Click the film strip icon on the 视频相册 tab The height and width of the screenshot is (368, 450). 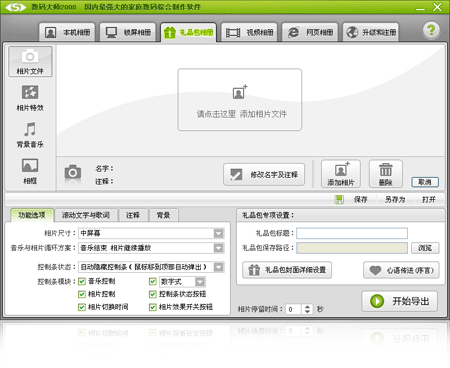click(x=233, y=33)
